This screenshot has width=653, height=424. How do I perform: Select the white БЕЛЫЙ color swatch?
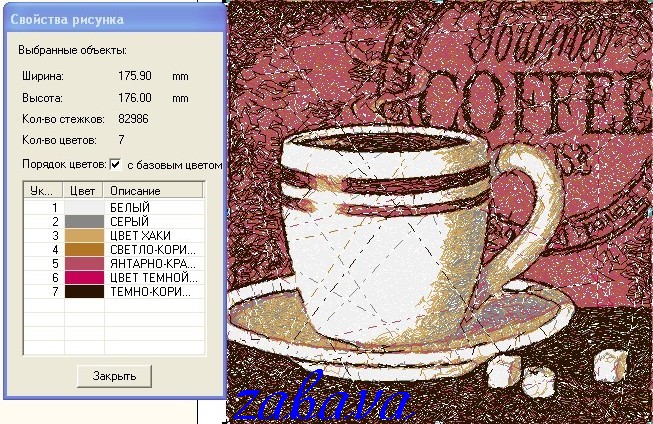pos(84,207)
